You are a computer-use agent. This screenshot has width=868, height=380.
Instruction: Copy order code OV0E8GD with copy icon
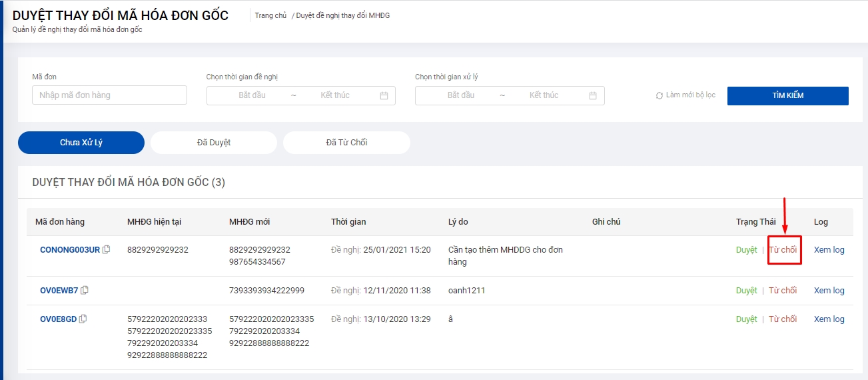point(83,319)
